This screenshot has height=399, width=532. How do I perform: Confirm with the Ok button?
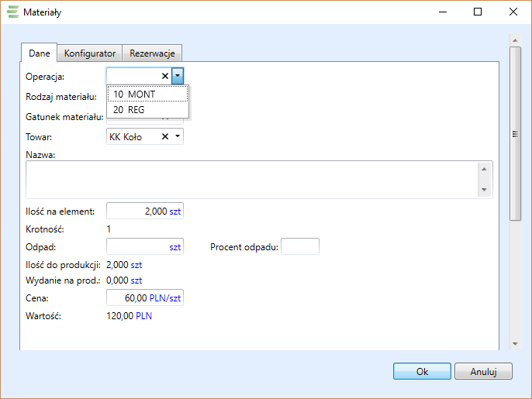(422, 372)
